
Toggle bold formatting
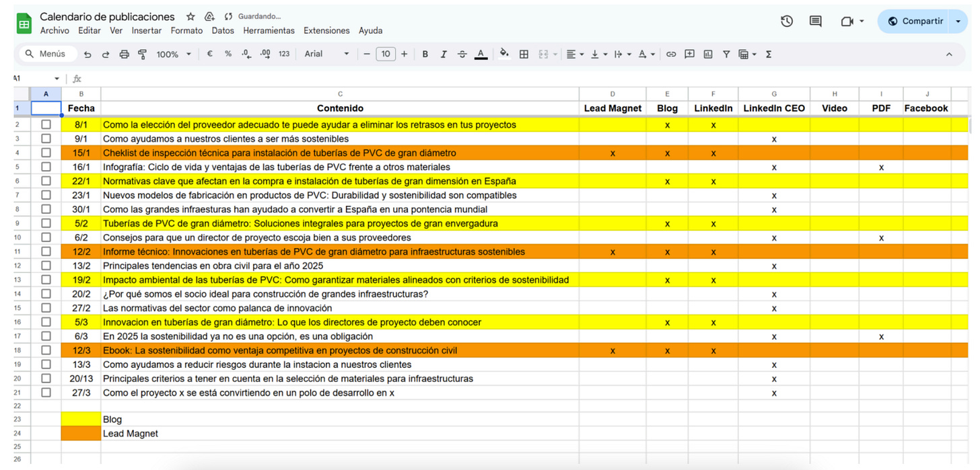coord(425,54)
